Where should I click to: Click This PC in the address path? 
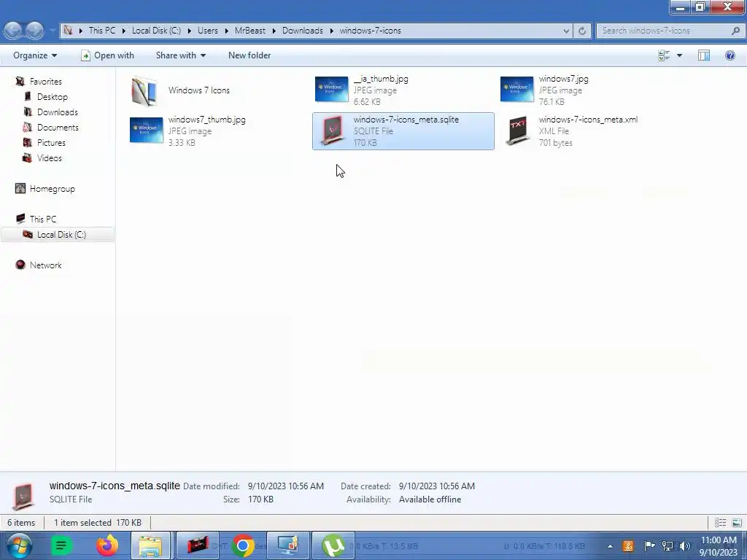102,31
